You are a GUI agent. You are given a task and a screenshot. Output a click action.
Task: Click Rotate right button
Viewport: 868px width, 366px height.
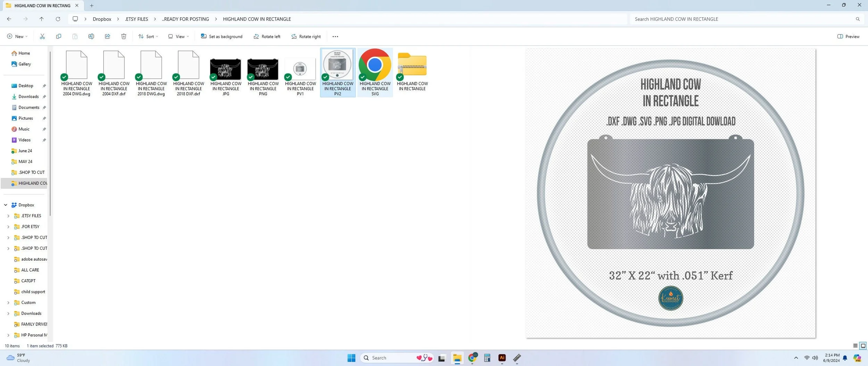tap(306, 36)
